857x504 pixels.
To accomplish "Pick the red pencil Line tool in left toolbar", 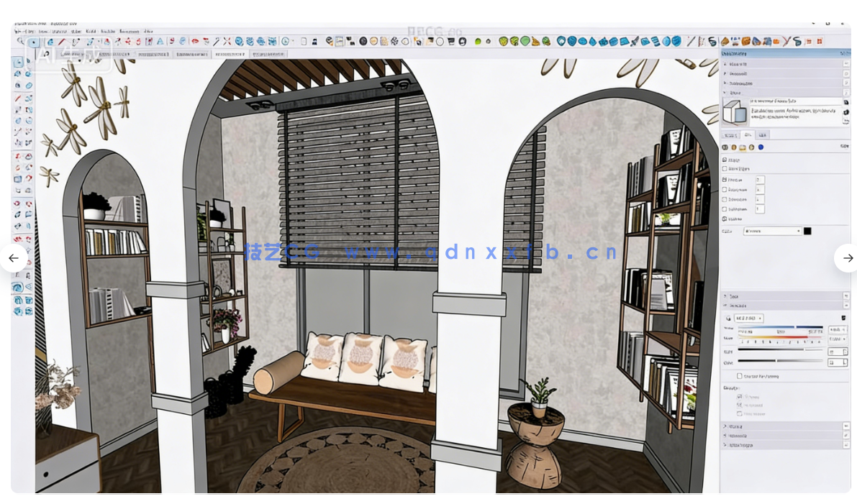I will coord(18,98).
